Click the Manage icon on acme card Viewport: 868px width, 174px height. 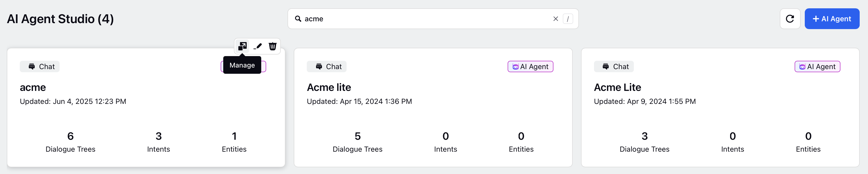click(242, 46)
